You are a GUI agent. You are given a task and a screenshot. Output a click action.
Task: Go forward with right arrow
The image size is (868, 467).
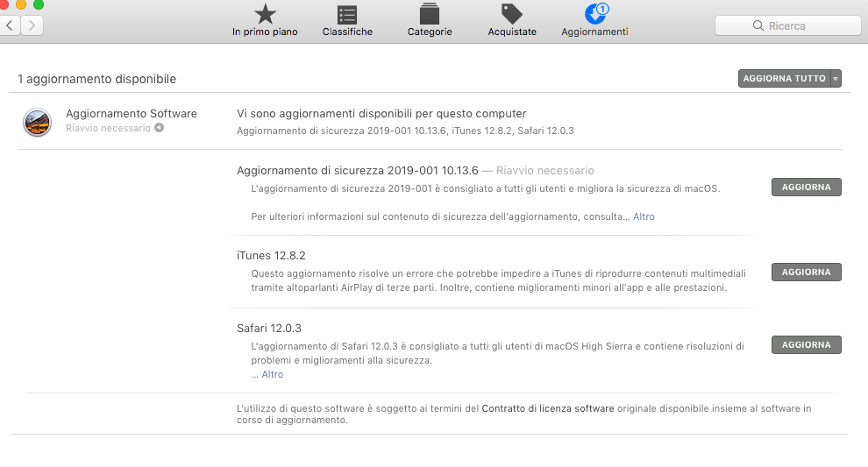[x=32, y=25]
